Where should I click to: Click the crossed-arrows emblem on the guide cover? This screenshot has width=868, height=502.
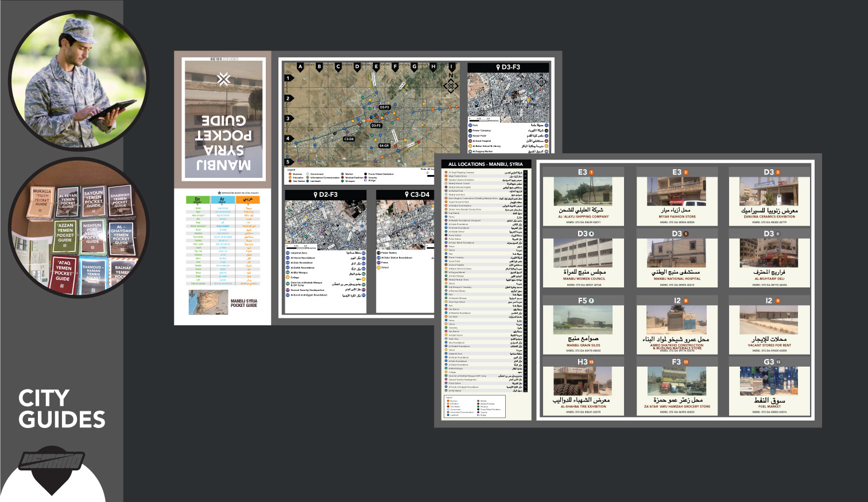(x=224, y=79)
